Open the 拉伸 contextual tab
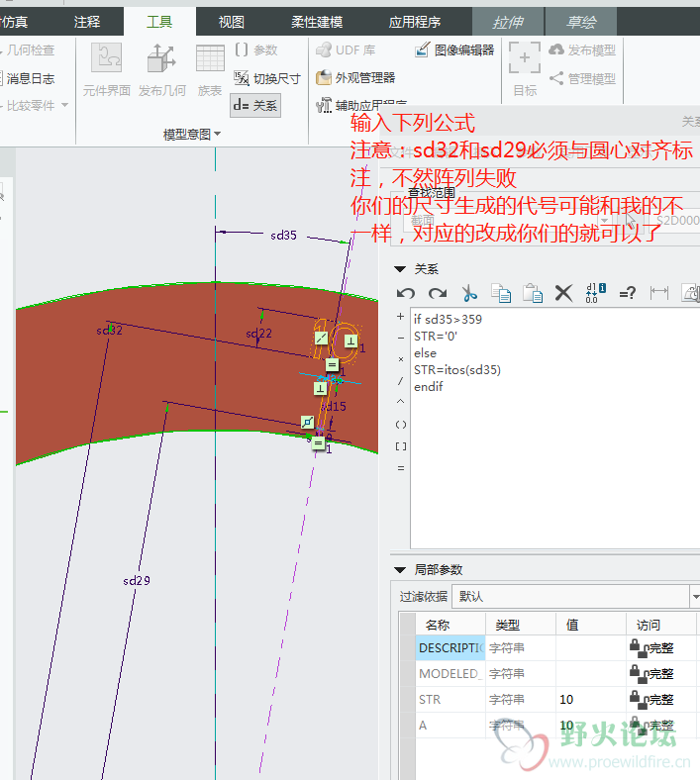 [508, 22]
